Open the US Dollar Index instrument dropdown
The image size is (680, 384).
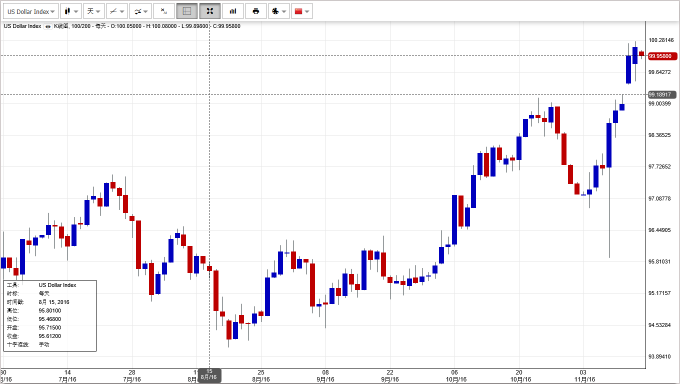pyautogui.click(x=30, y=11)
